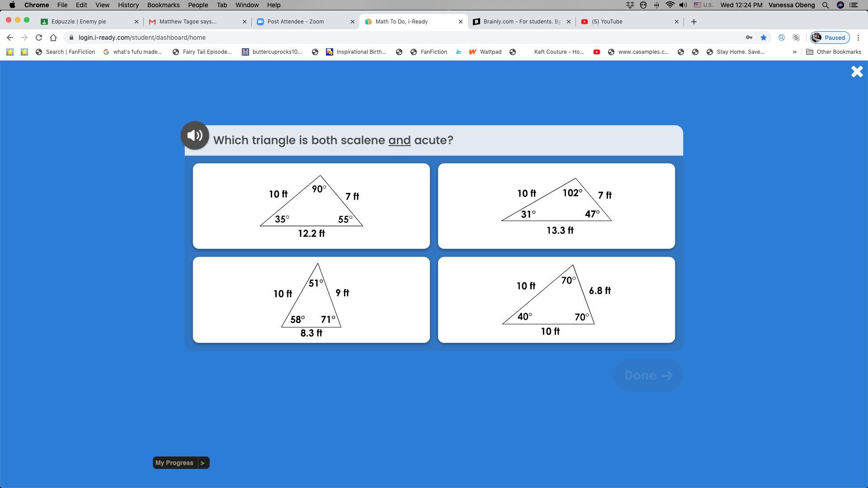
Task: Choose the triangle with 51°, 58°, 71° angles
Action: pyautogui.click(x=311, y=300)
